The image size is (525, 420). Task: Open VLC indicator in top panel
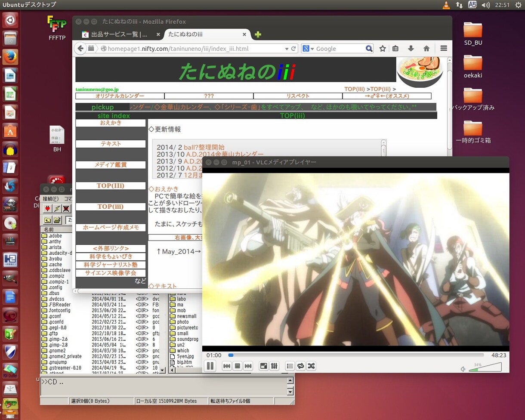tap(446, 5)
